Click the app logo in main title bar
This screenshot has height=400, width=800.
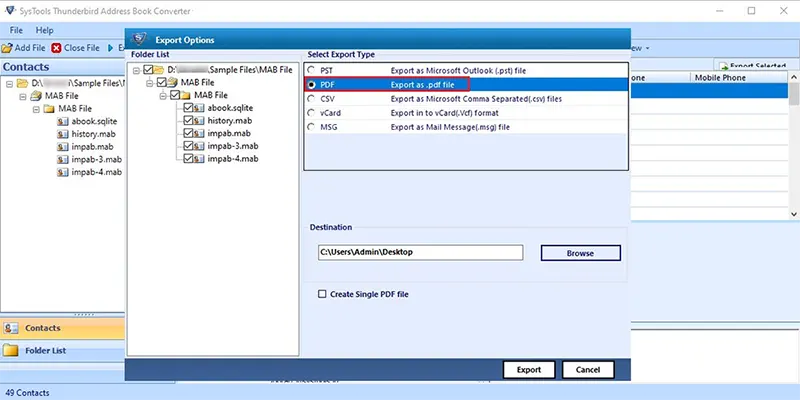click(x=10, y=11)
